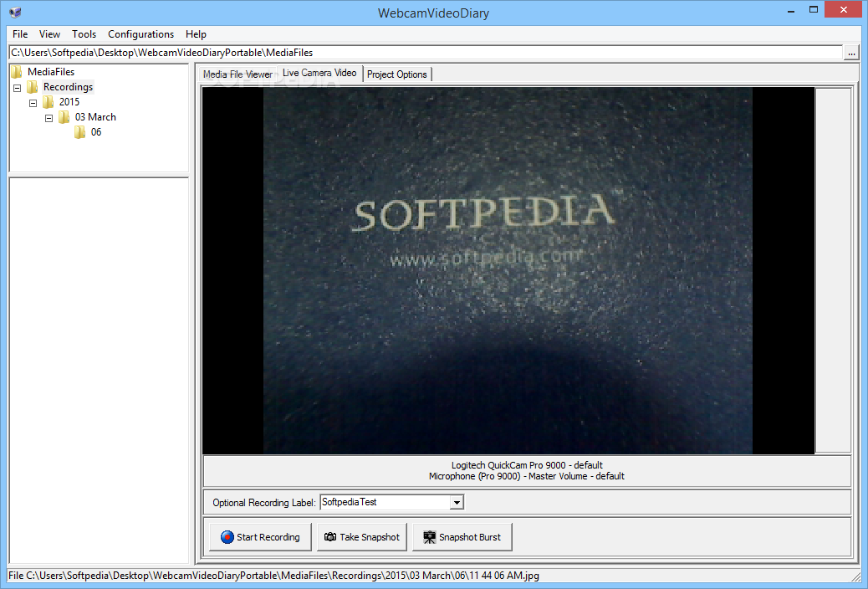Viewport: 868px width, 589px height.
Task: Click the SoftpediaTest recording label field
Action: point(385,503)
